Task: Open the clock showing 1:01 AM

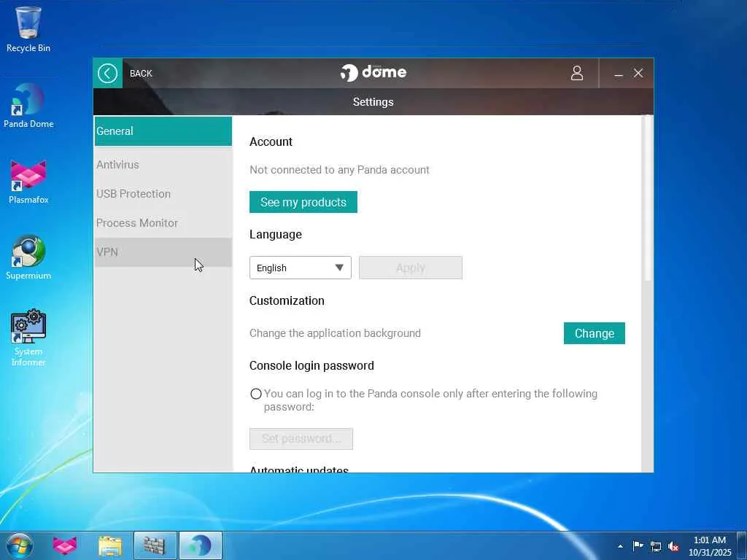Action: [709, 545]
